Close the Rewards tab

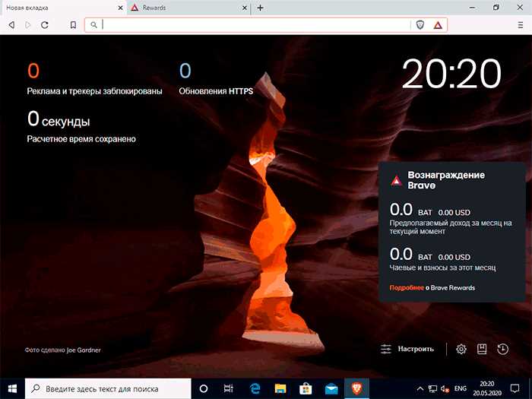[x=245, y=8]
